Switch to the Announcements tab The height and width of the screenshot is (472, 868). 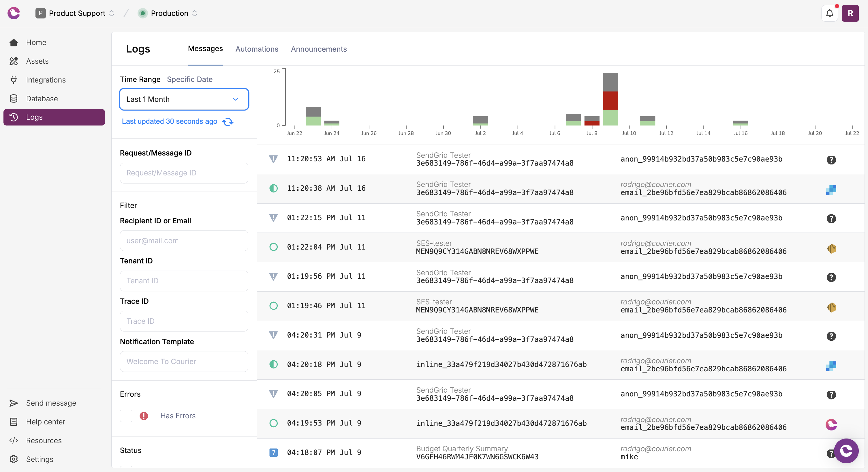(318, 49)
